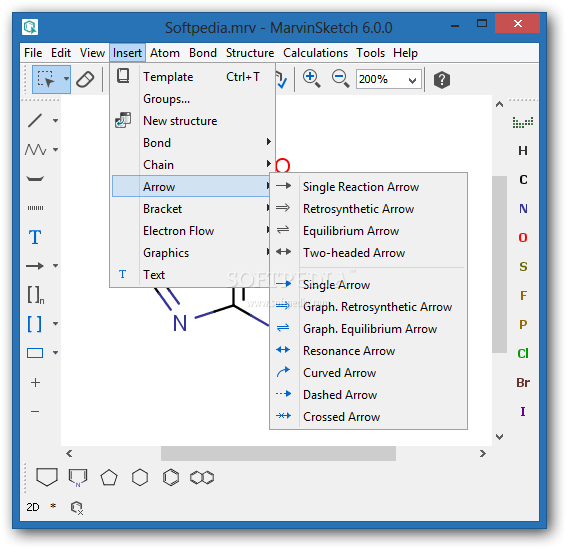Open the periodic table icon
The height and width of the screenshot is (549, 567).
click(523, 122)
